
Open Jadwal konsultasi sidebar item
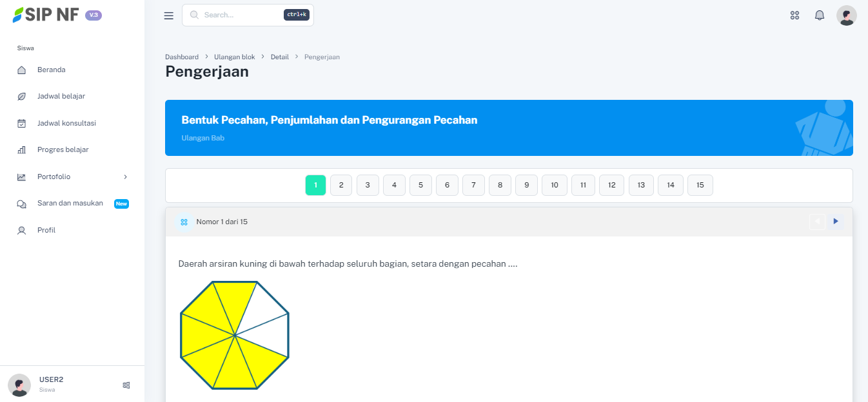66,123
